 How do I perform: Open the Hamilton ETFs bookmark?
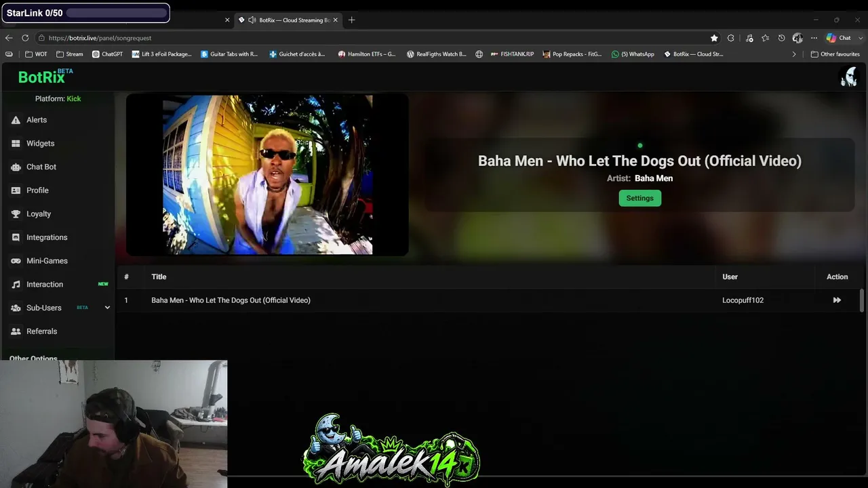click(x=366, y=54)
